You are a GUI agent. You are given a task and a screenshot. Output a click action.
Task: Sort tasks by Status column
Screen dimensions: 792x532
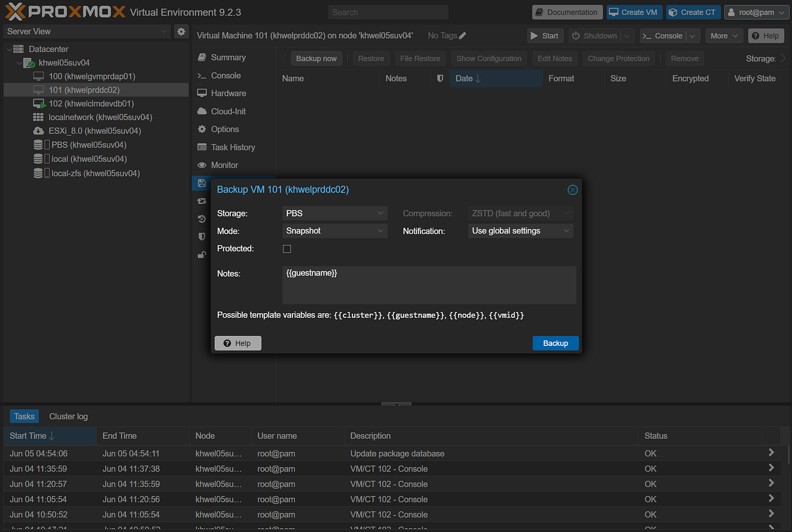pos(699,436)
